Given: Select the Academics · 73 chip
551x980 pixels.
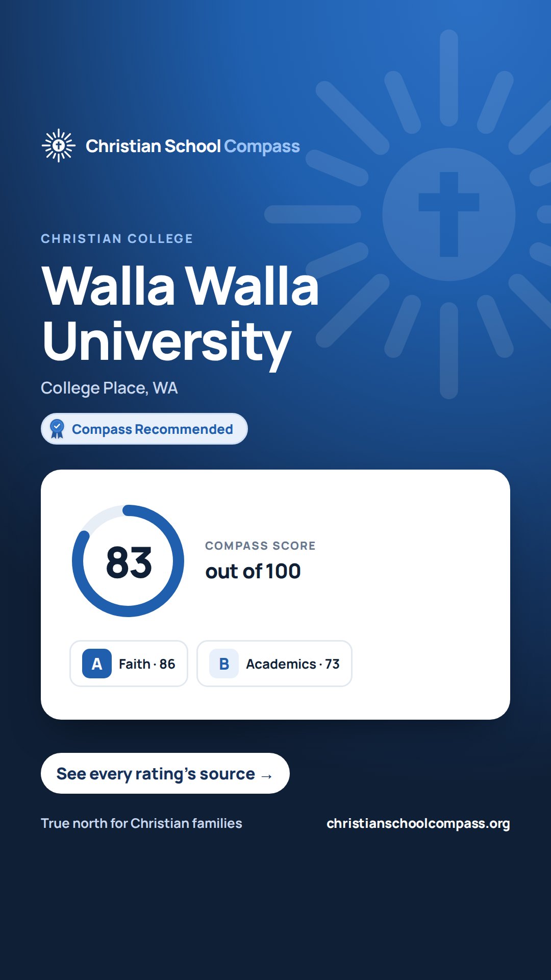Looking at the screenshot, I should click(274, 664).
